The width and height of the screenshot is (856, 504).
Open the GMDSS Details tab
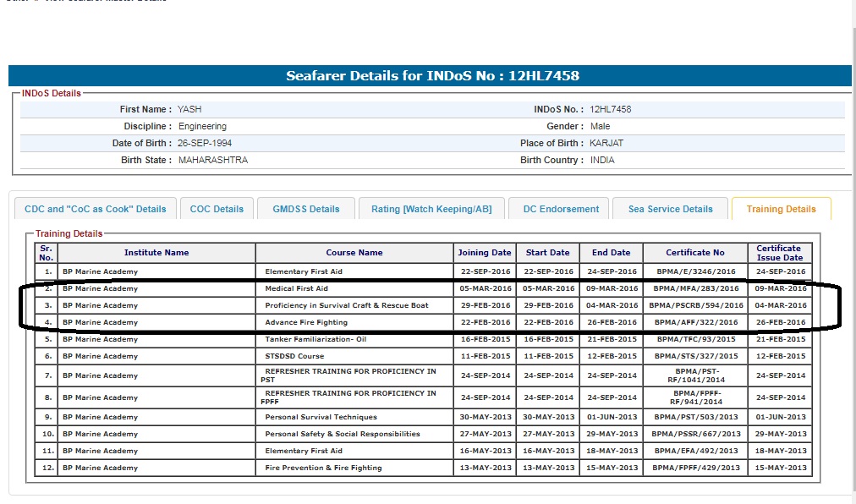click(305, 209)
